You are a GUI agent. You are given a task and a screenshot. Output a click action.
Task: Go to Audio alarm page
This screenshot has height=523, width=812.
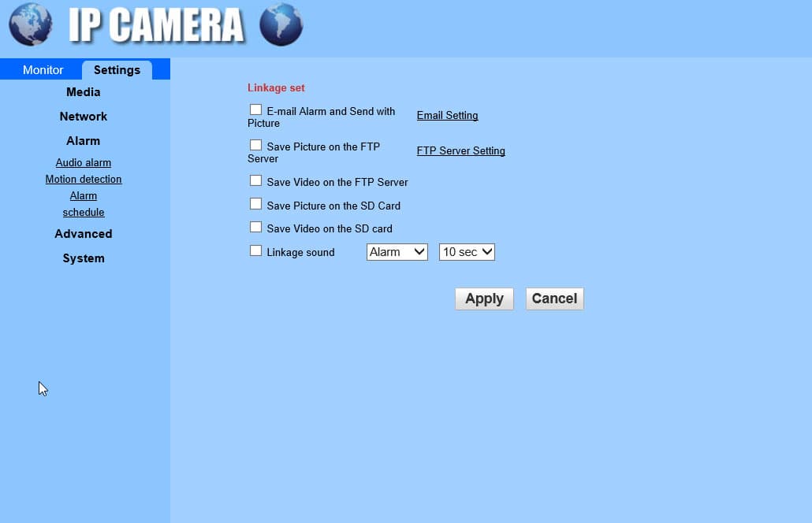[x=84, y=162]
